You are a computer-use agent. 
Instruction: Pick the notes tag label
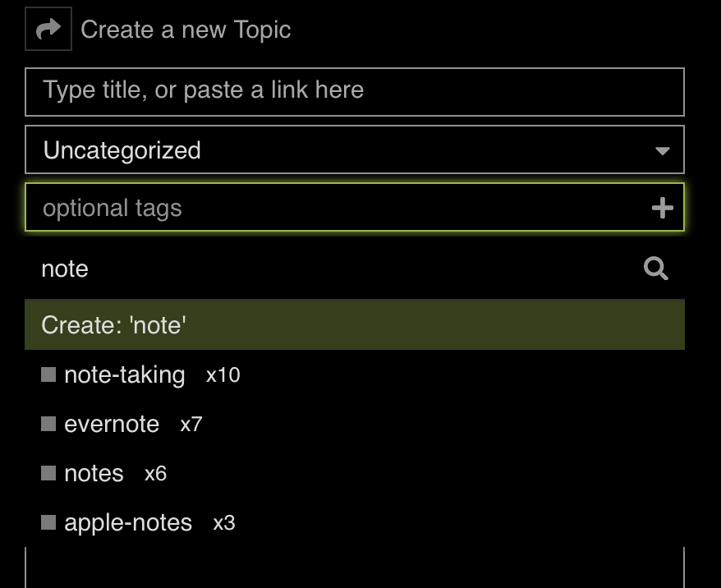click(94, 474)
